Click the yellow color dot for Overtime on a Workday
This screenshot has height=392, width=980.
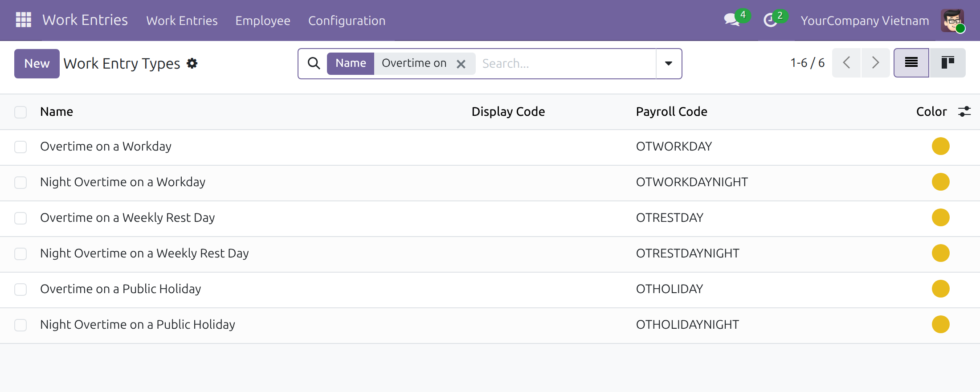tap(941, 146)
